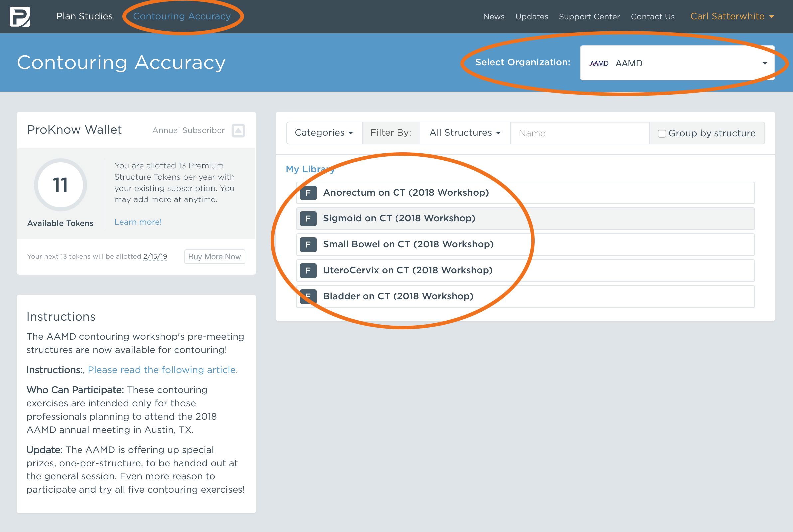
Task: Open Anorectum on CT (2018 Workshop)
Action: pyautogui.click(x=525, y=193)
